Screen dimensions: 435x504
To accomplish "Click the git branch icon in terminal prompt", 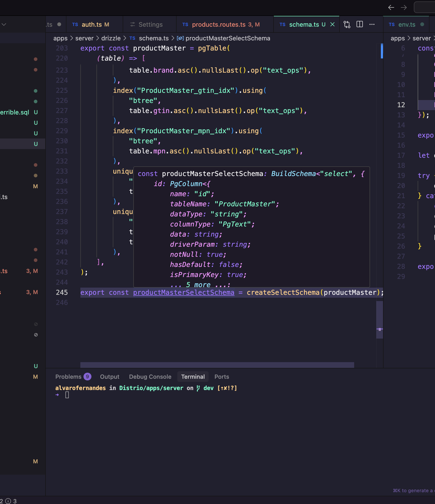I will coord(198,388).
